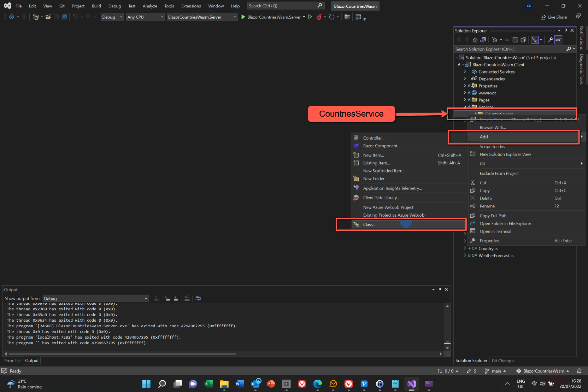Image resolution: width=588 pixels, height=392 pixels.
Task: Click the Solution Explorer Home icon
Action: (x=475, y=40)
